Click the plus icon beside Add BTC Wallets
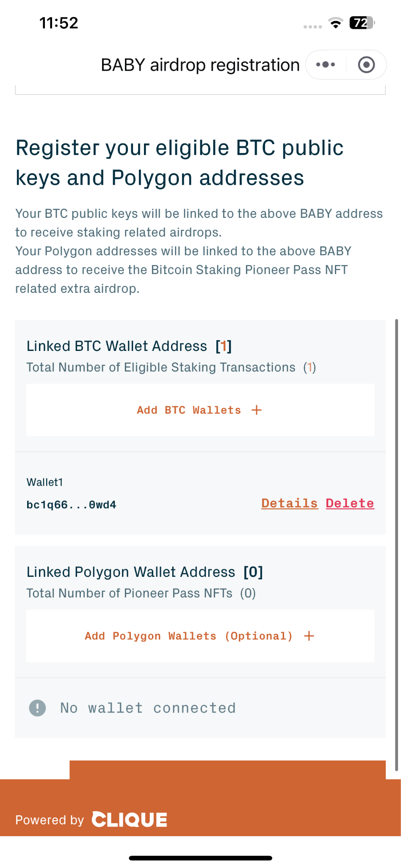Screen dimensions: 401x868 pyautogui.click(x=257, y=410)
